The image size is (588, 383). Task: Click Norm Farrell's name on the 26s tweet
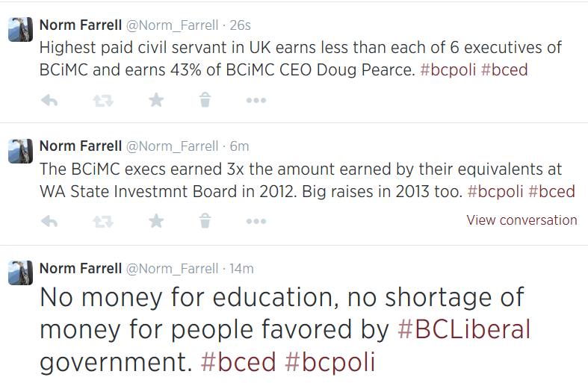point(80,25)
